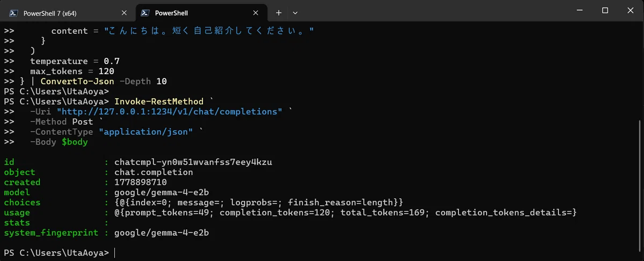Screen dimensions: 644x261
Task: Click the Invoke-RestMethod command text
Action: click(159, 102)
